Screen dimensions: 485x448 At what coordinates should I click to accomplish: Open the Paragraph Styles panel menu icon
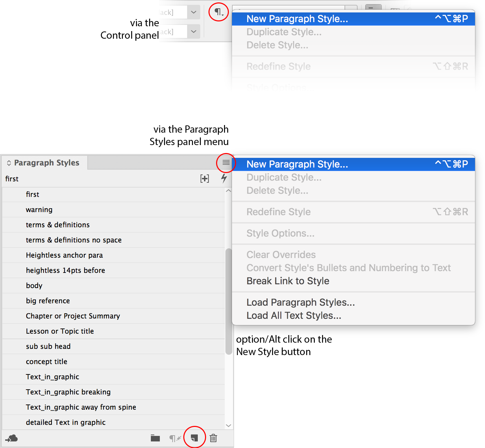point(226,162)
